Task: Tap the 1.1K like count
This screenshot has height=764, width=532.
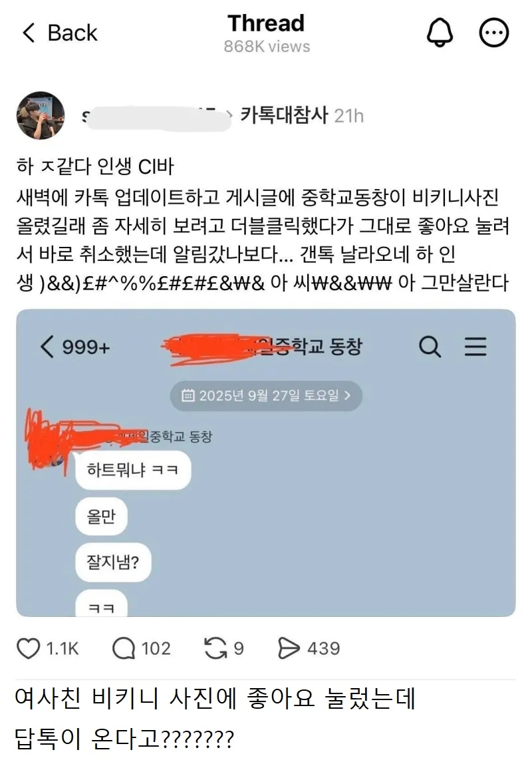Action: pos(63,648)
